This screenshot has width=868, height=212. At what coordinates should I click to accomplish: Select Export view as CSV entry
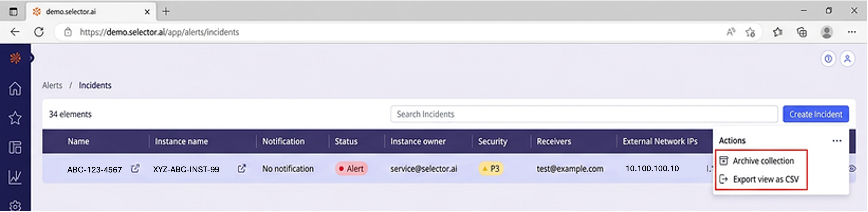pyautogui.click(x=759, y=179)
